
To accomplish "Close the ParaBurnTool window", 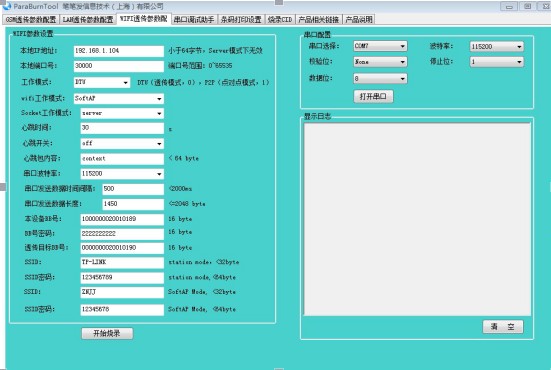I will (x=544, y=6).
